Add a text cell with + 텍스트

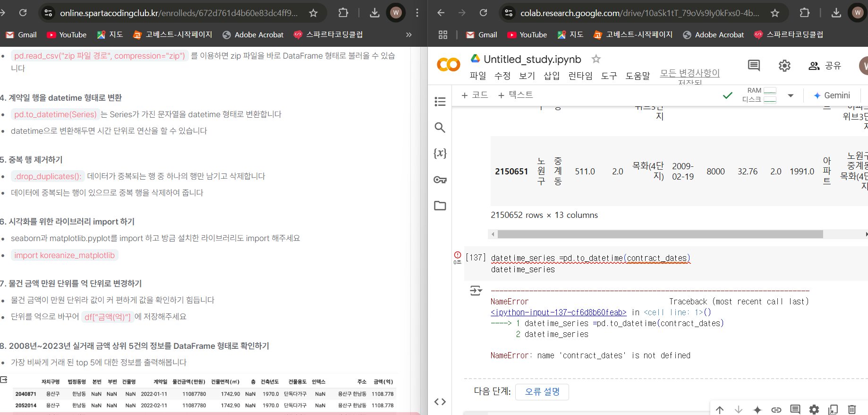pyautogui.click(x=516, y=95)
